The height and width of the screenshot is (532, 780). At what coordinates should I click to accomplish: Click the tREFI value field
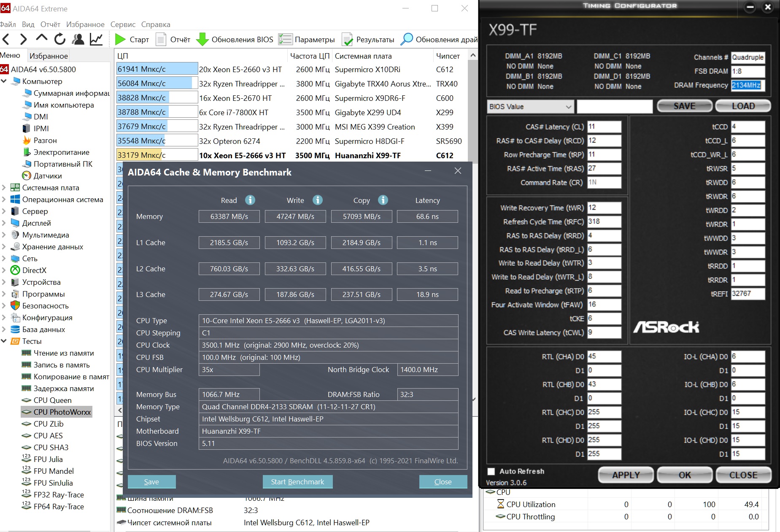[x=748, y=294]
